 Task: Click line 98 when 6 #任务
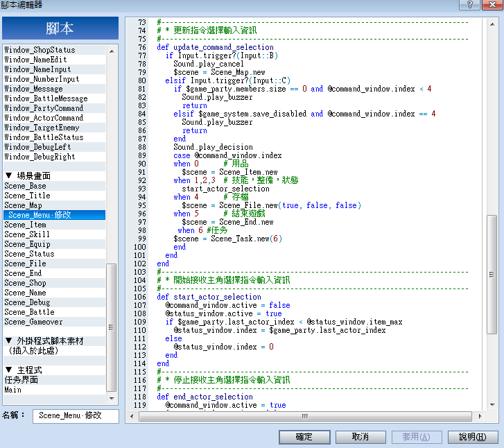click(202, 230)
